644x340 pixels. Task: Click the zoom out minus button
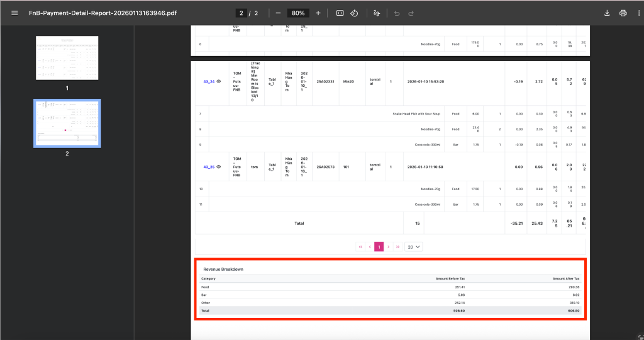[278, 13]
